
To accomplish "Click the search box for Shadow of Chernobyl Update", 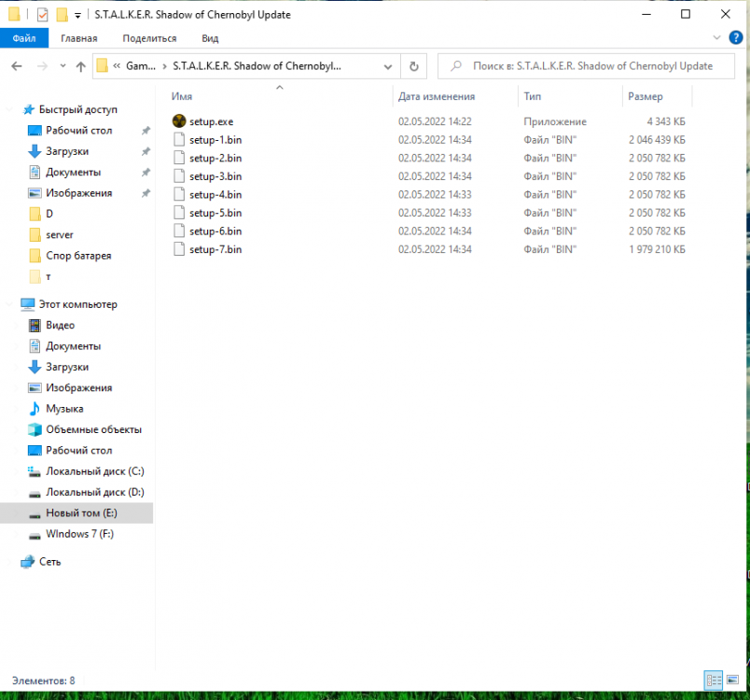I will click(586, 66).
